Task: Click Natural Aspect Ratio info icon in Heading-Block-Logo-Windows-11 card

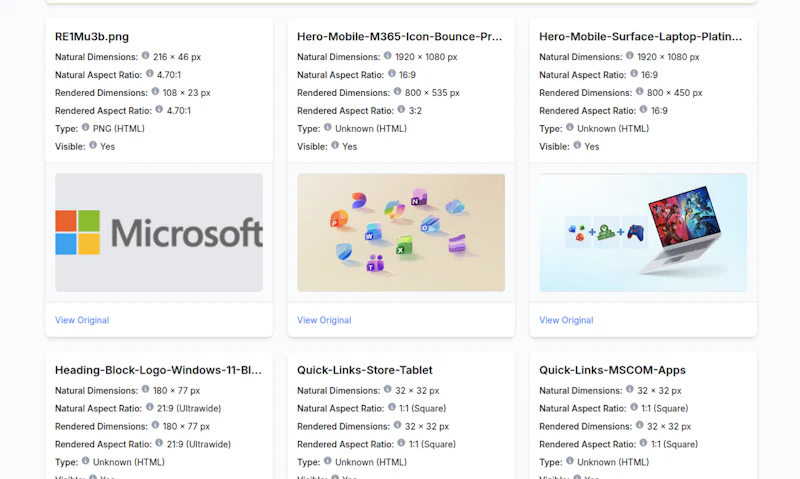Action: pyautogui.click(x=149, y=407)
